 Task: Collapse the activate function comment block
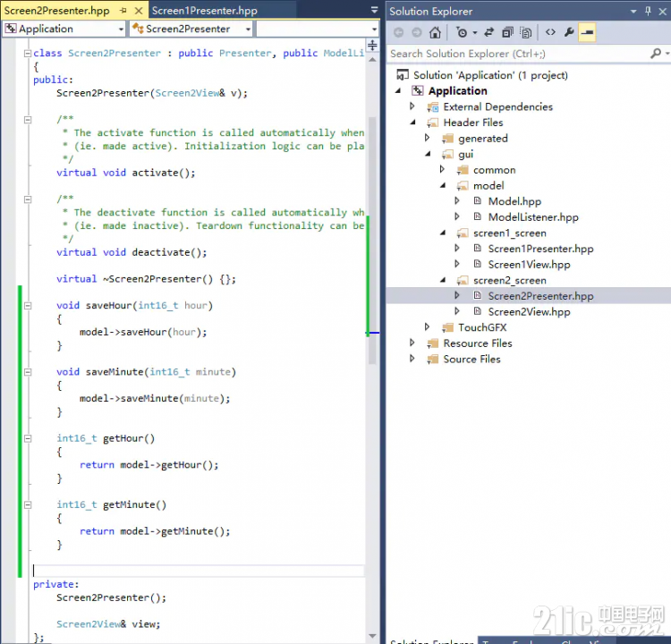click(x=28, y=120)
